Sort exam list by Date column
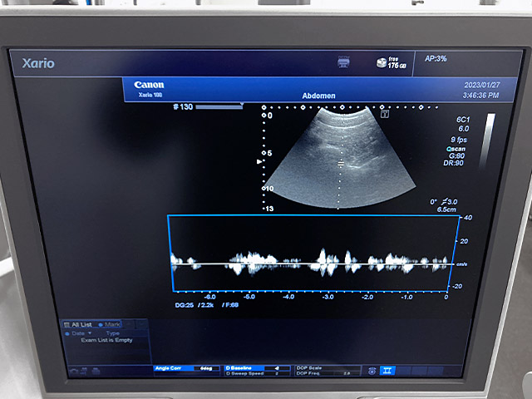The image size is (532, 399). [78, 333]
